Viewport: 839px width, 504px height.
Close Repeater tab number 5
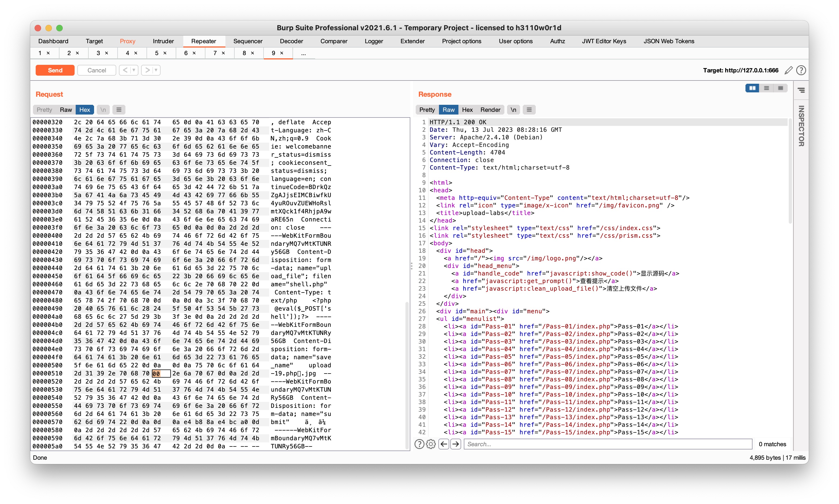165,53
